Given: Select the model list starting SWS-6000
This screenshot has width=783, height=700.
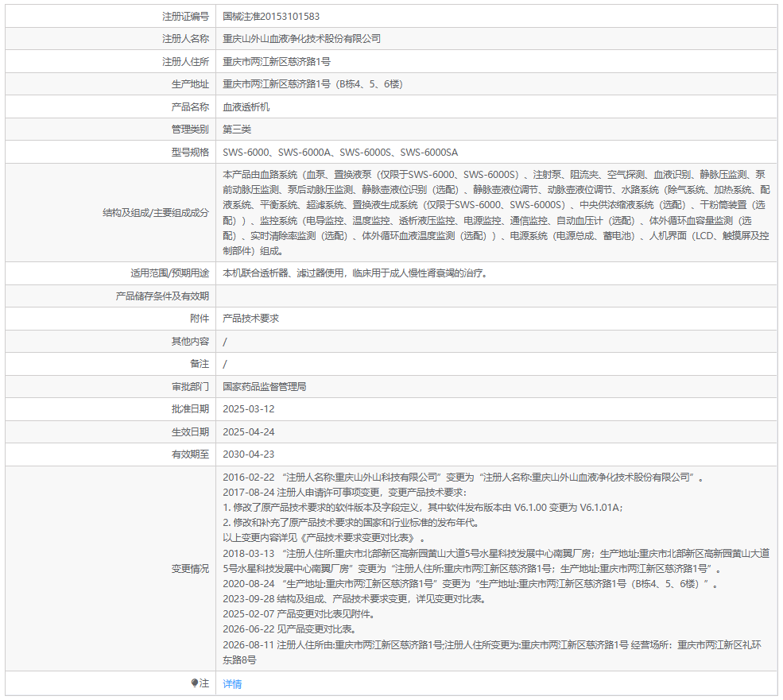Looking at the screenshot, I should pyautogui.click(x=340, y=153).
